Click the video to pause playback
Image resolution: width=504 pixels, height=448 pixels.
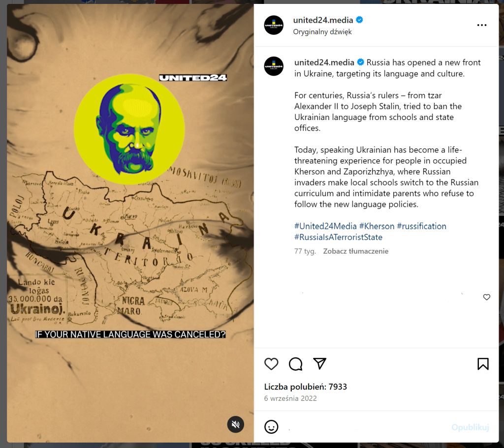[130, 223]
